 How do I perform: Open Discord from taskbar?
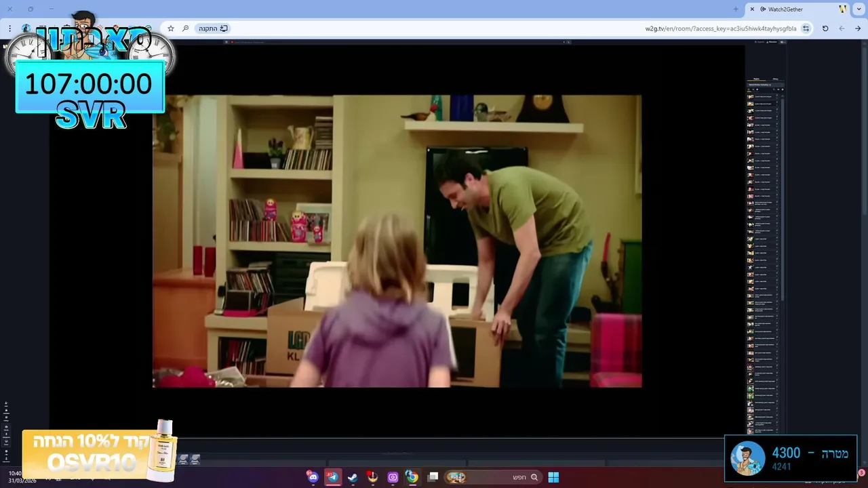point(313,477)
